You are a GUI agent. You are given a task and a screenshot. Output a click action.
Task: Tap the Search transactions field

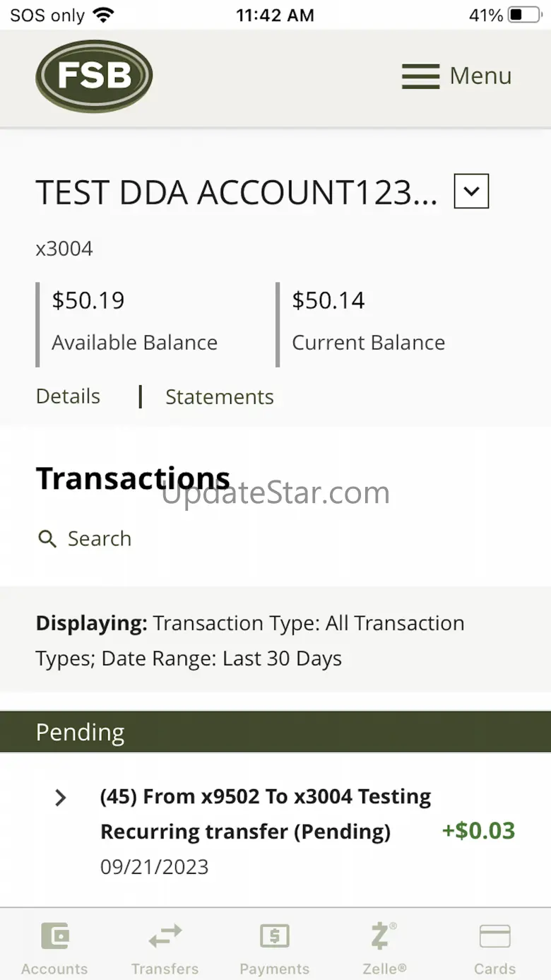pos(100,538)
